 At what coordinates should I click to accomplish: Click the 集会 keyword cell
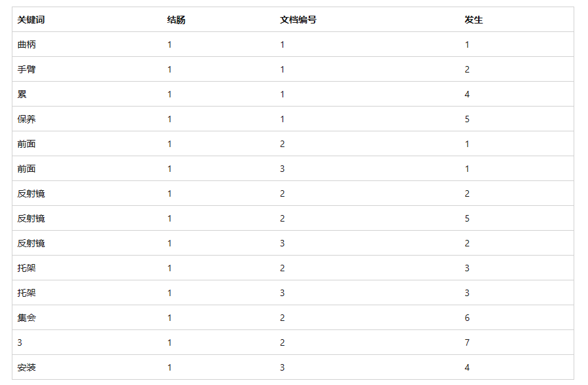click(x=27, y=318)
